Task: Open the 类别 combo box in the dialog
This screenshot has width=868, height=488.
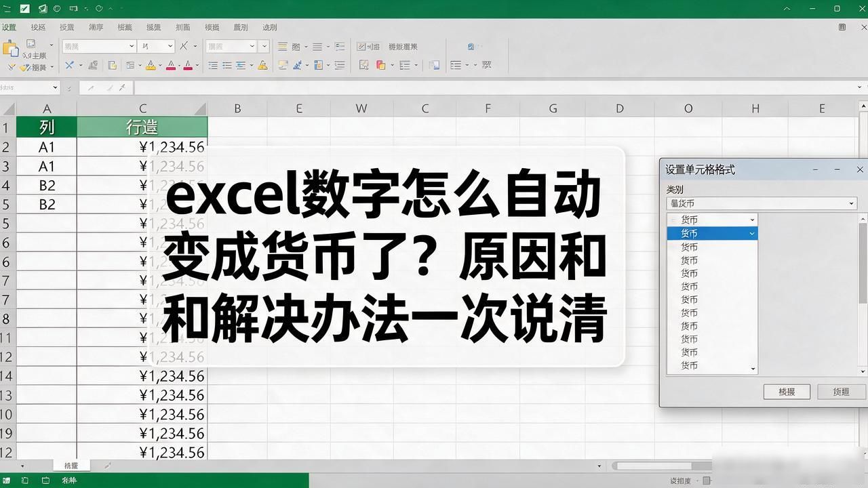Action: pos(762,203)
